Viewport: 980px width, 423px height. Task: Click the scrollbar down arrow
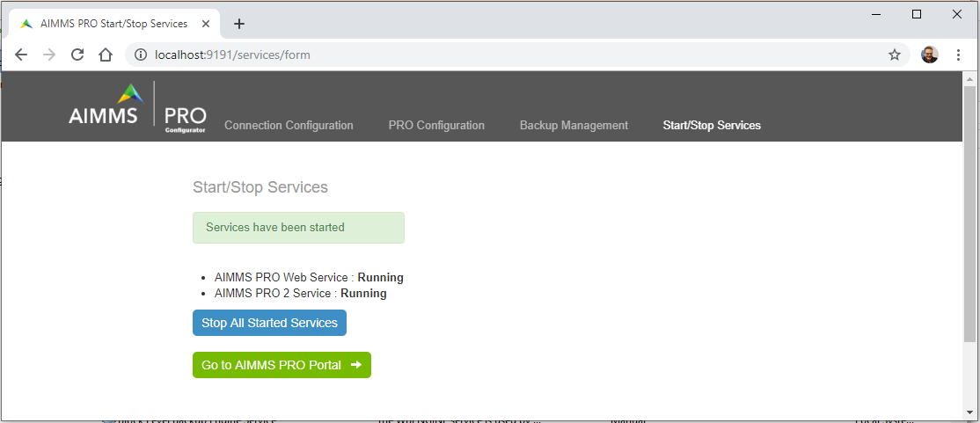[969, 413]
